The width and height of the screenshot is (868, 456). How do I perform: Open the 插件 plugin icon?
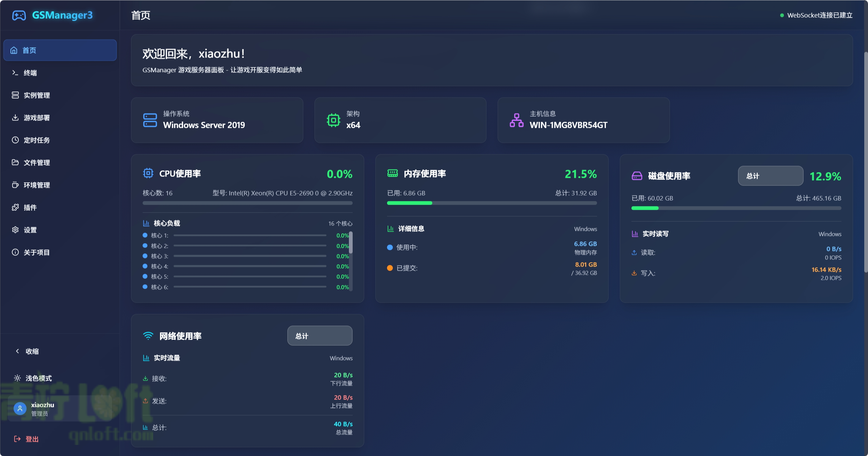coord(15,207)
